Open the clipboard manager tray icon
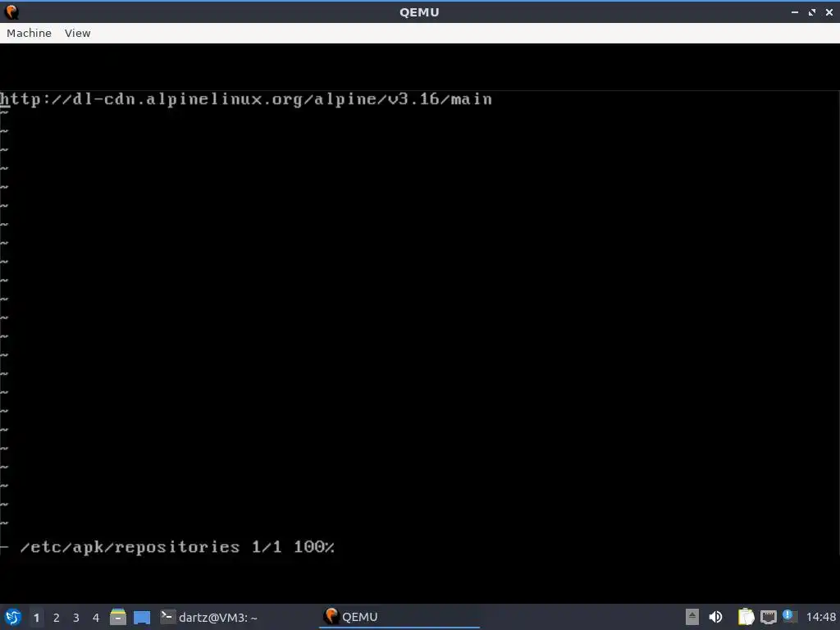The height and width of the screenshot is (630, 840). (x=746, y=617)
